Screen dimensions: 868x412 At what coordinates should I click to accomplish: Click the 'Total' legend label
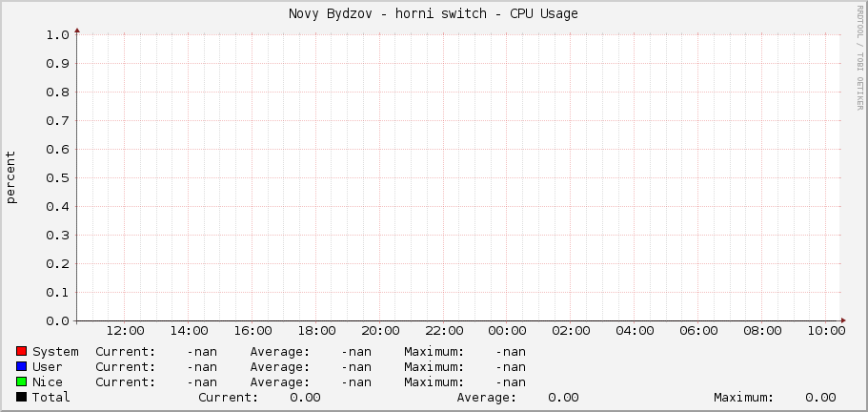[51, 397]
